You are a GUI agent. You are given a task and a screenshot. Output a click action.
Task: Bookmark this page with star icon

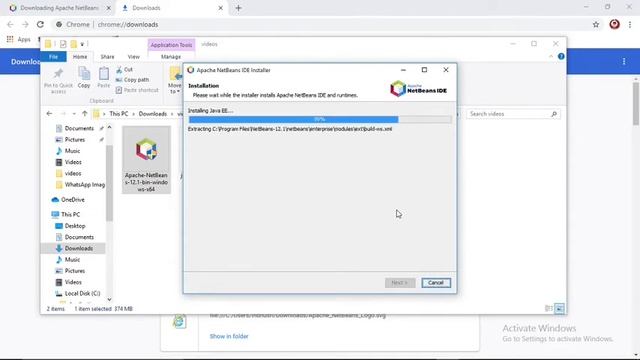coord(596,24)
